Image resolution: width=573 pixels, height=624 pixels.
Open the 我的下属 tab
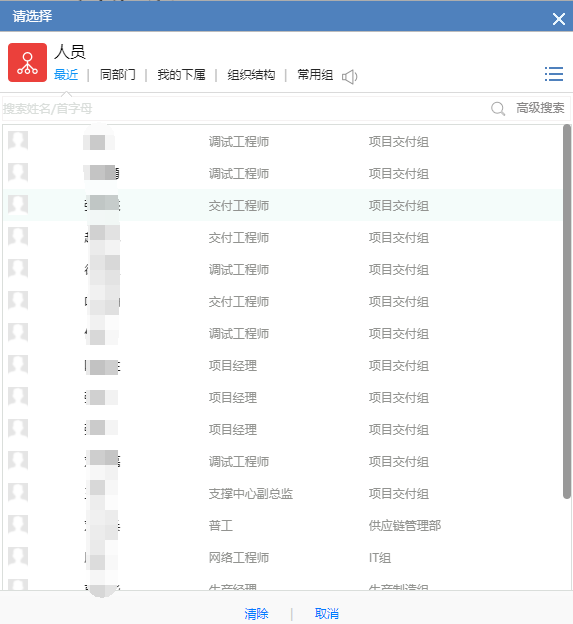tap(181, 74)
